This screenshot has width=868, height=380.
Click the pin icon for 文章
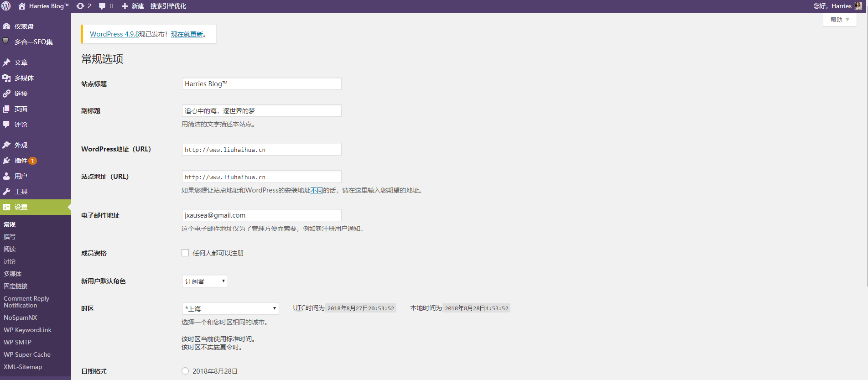click(x=6, y=62)
